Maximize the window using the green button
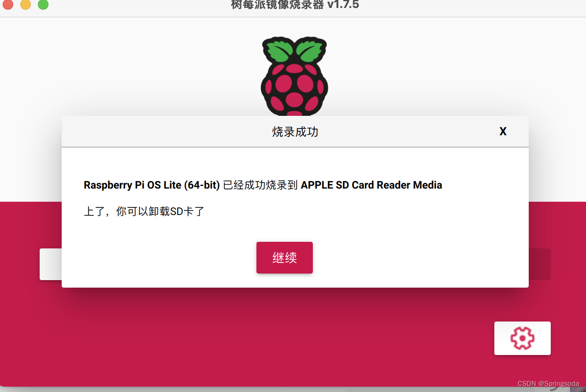Image resolution: width=586 pixels, height=392 pixels. tap(43, 4)
